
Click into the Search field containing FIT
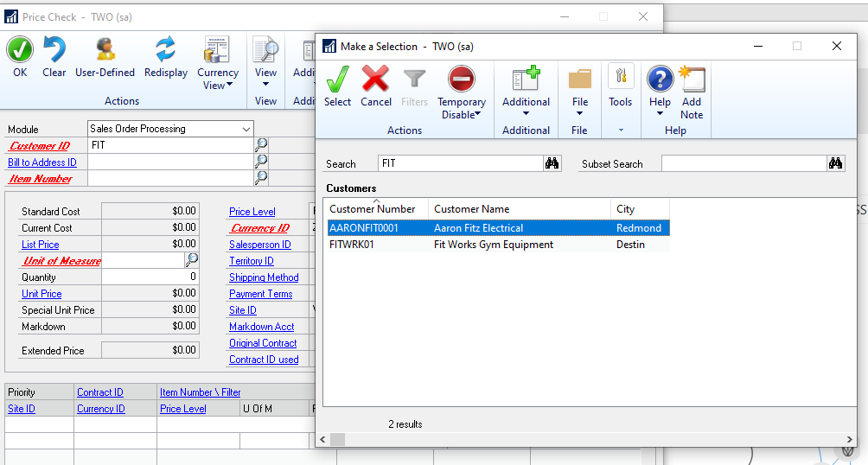pos(461,163)
